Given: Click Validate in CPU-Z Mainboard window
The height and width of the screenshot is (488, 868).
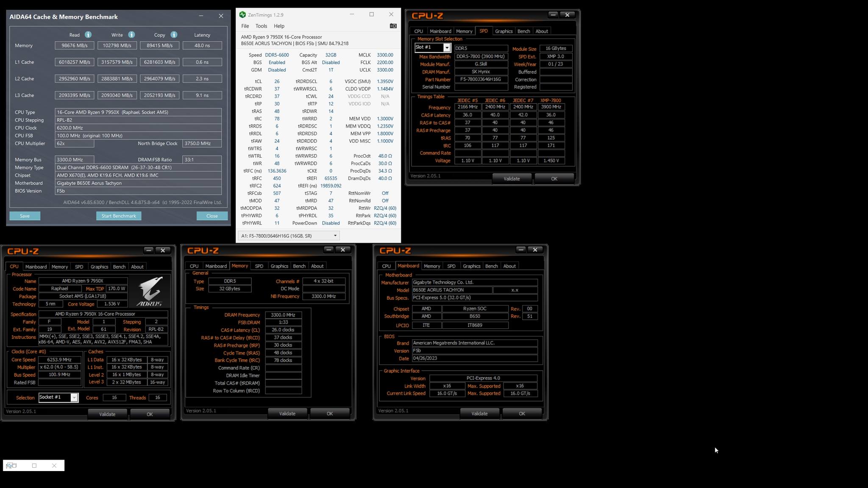Looking at the screenshot, I should click(x=479, y=413).
